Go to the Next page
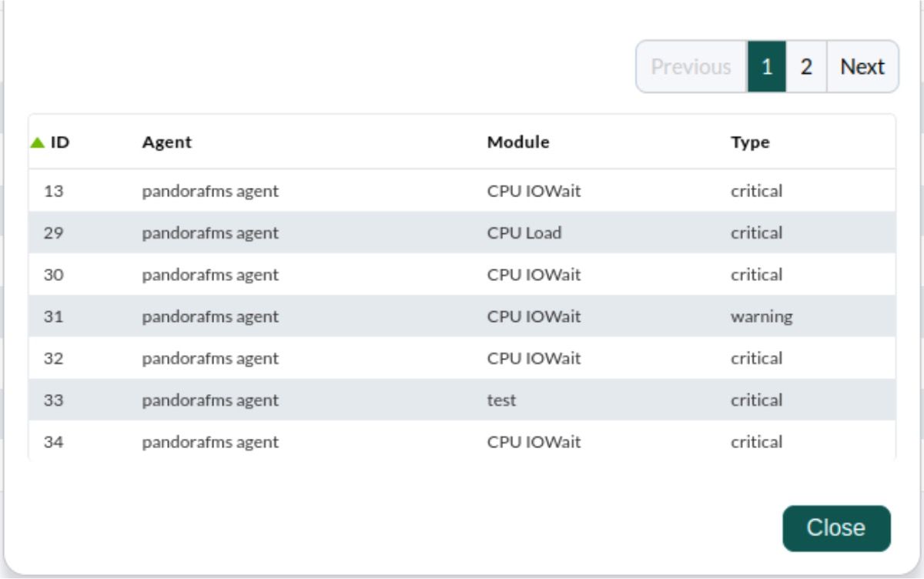This screenshot has width=924, height=579. tap(862, 67)
